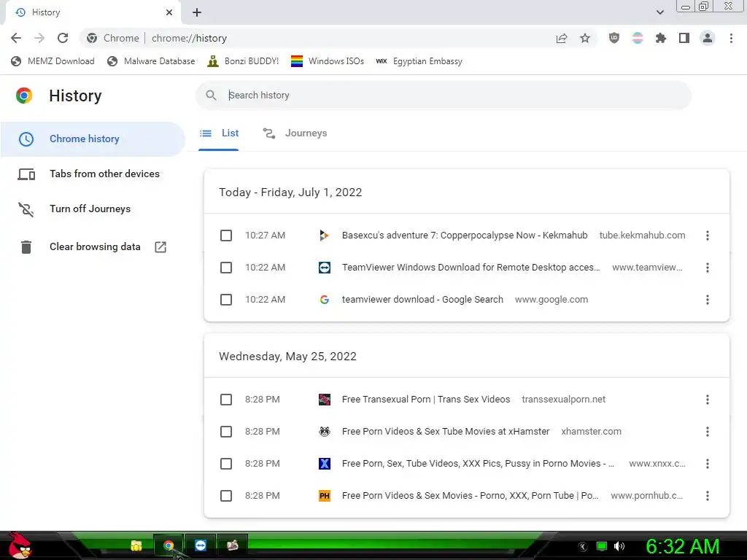Open actions menu for xhamster.com entry
Screen dimensions: 747x560
[x=708, y=432]
